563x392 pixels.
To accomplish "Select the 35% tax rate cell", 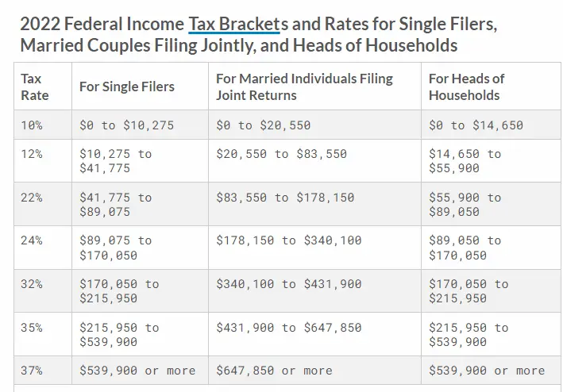I will 33,327.
